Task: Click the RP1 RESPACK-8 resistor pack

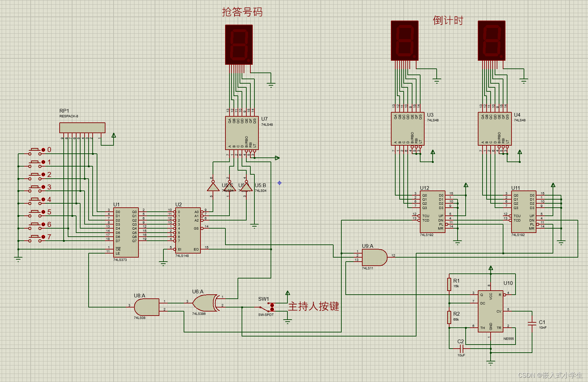Action: (x=82, y=128)
